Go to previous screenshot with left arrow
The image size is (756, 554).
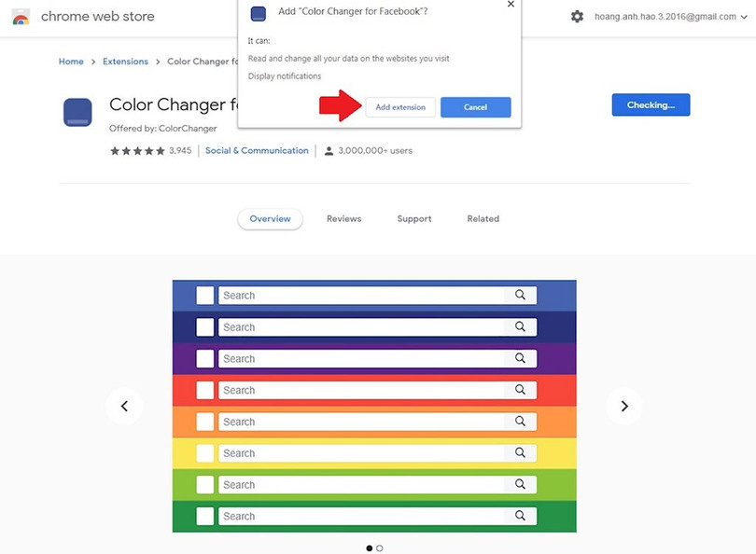click(x=124, y=406)
